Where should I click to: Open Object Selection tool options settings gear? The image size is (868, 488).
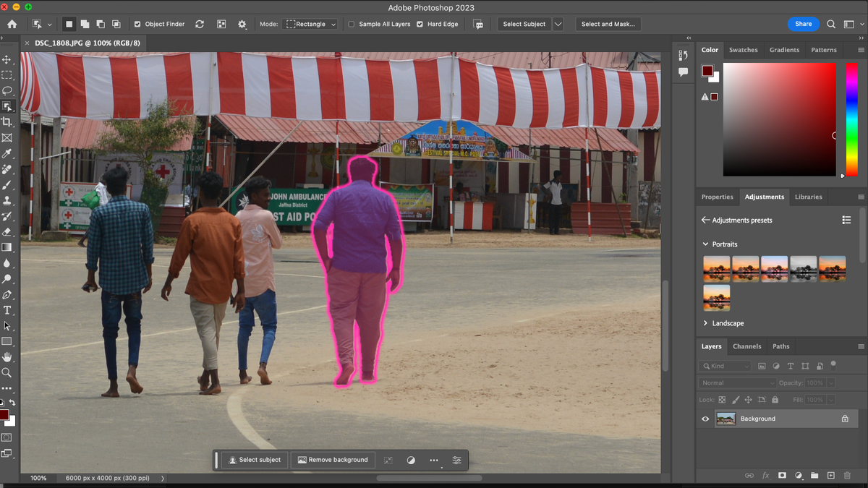(x=242, y=24)
